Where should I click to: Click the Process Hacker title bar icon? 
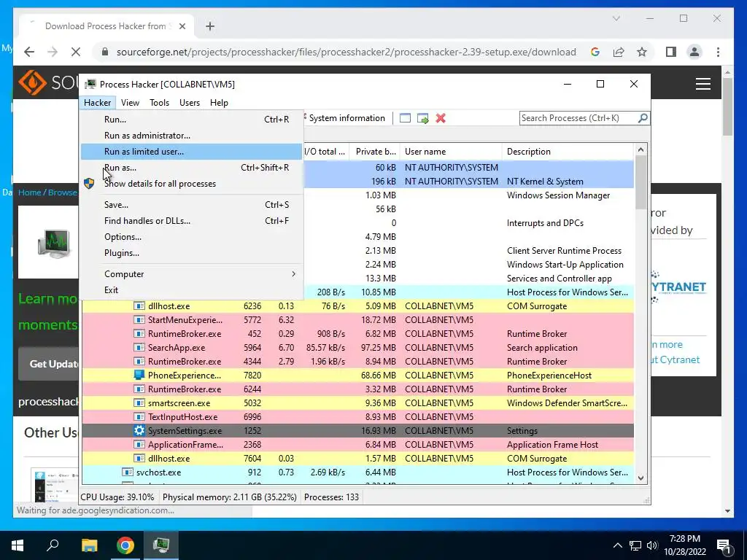90,85
